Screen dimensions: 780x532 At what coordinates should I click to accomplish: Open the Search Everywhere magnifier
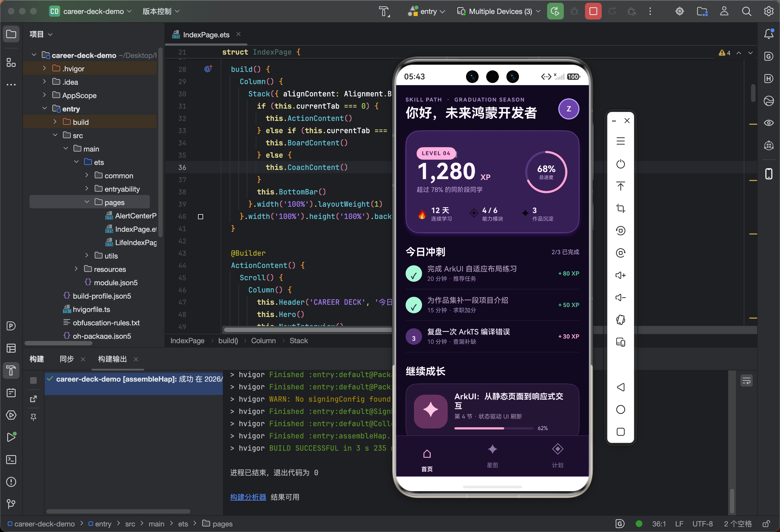[747, 11]
